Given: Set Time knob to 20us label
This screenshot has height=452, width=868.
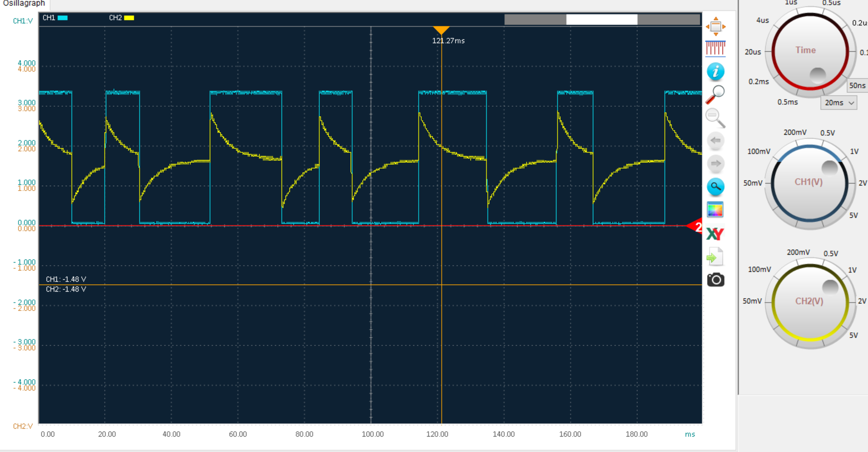Looking at the screenshot, I should click(753, 52).
